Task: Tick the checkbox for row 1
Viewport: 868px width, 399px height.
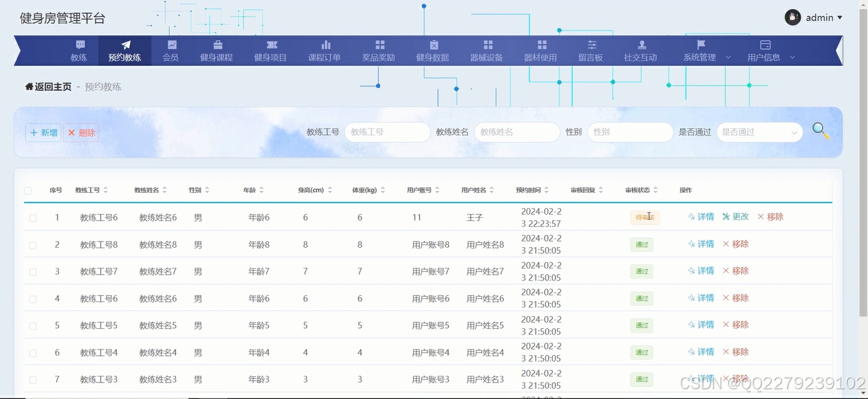Action: pos(33,217)
